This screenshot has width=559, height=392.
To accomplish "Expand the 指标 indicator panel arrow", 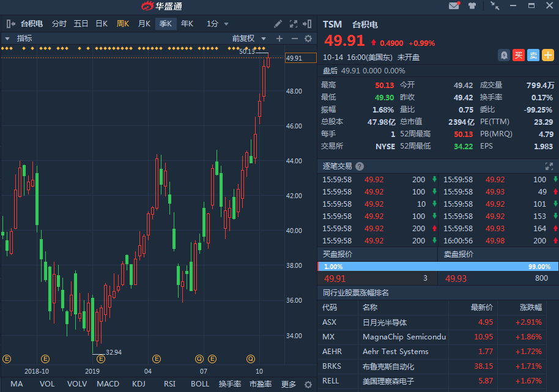I will coord(7,39).
